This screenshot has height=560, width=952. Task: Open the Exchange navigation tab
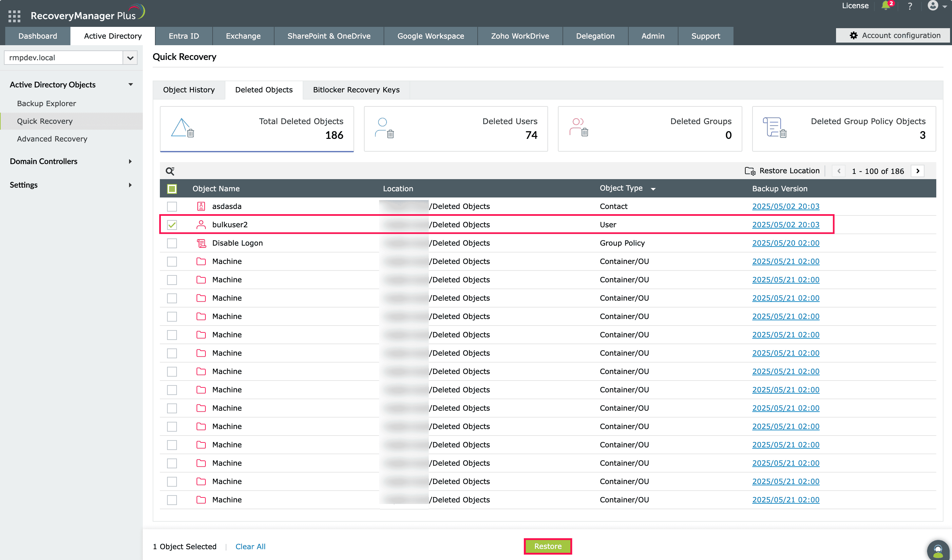[x=243, y=36]
